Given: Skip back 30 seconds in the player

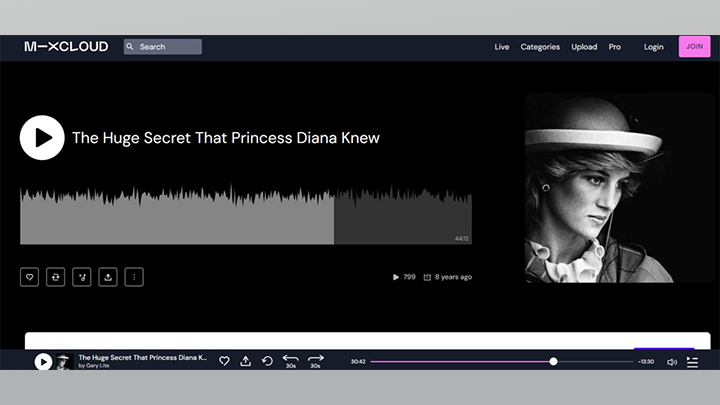Looking at the screenshot, I should tap(291, 360).
